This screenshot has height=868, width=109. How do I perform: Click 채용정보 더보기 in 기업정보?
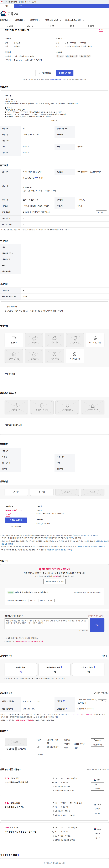(98, 745)
